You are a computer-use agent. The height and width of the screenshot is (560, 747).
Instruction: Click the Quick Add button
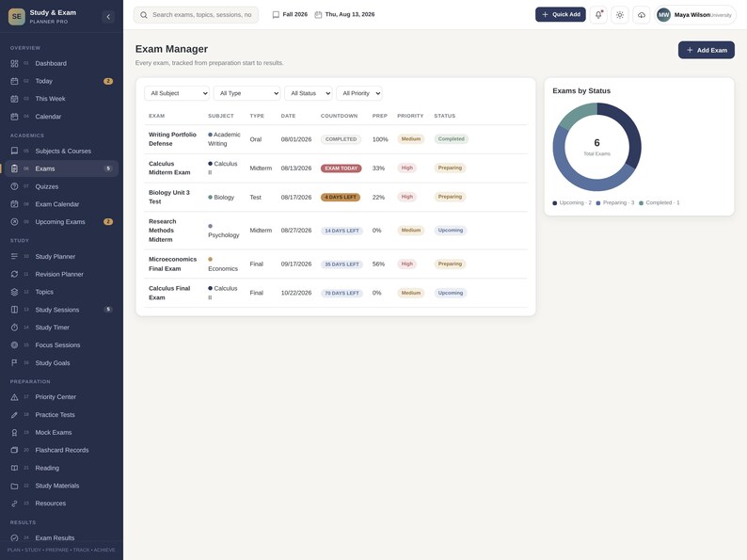click(x=561, y=14)
